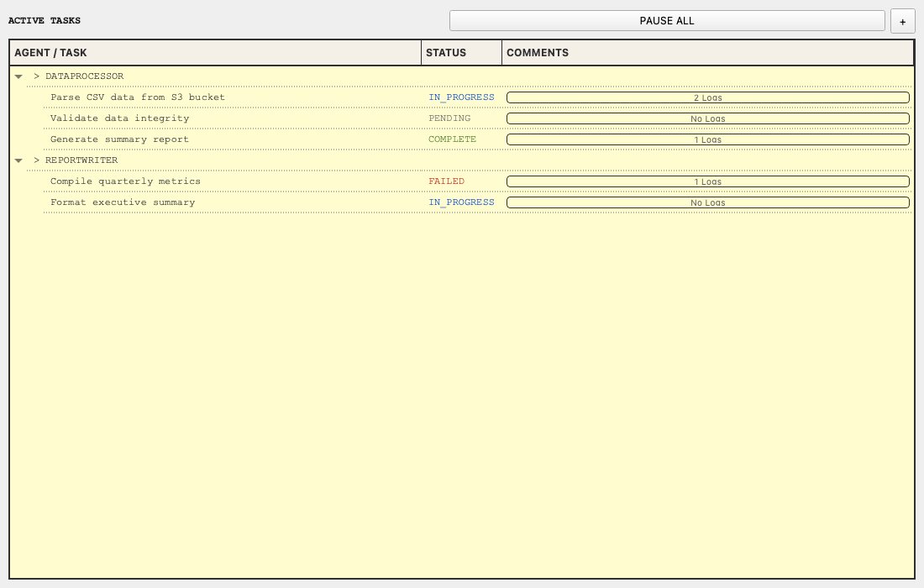
Task: Click IN_PROGRESS on Parse CSV row
Action: coord(461,97)
